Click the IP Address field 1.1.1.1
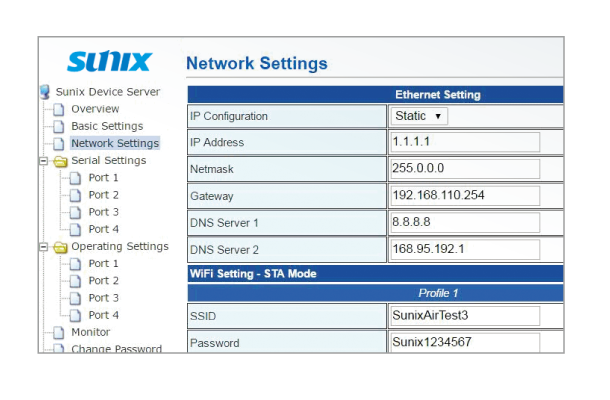This screenshot has width=610, height=400. [x=465, y=142]
